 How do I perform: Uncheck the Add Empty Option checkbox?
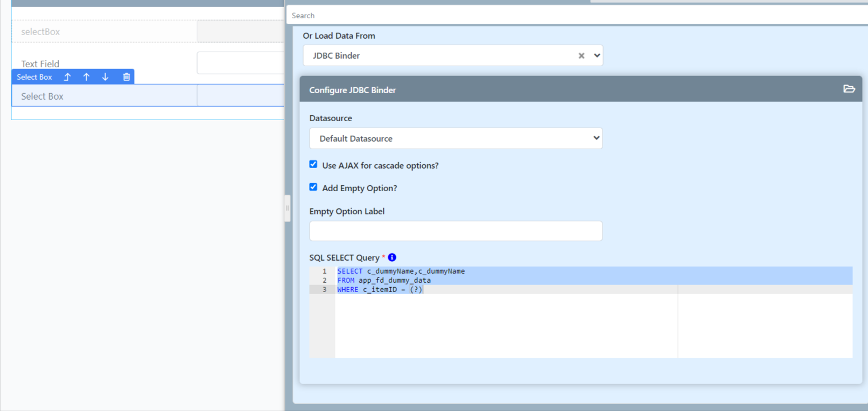pyautogui.click(x=313, y=187)
